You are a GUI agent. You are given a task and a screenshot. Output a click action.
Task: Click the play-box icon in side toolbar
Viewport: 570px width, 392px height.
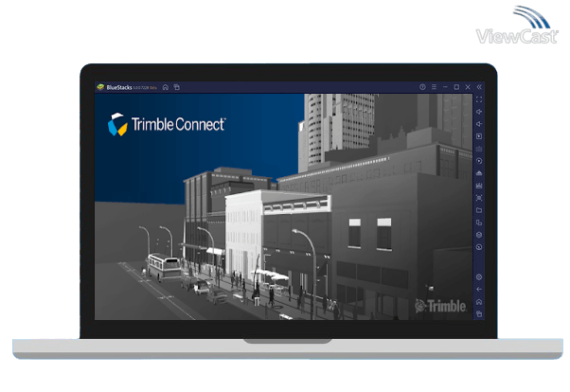pos(479,136)
